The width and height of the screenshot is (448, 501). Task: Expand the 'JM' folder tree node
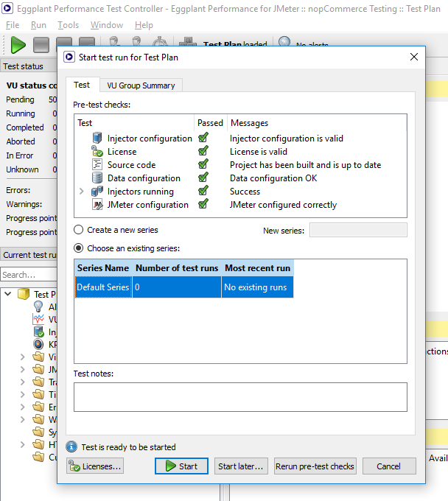point(22,369)
